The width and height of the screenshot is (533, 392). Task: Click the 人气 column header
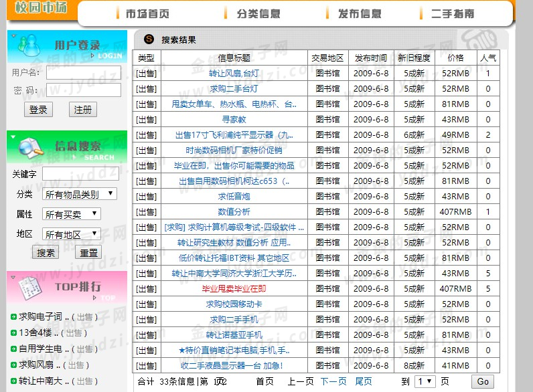(x=488, y=58)
